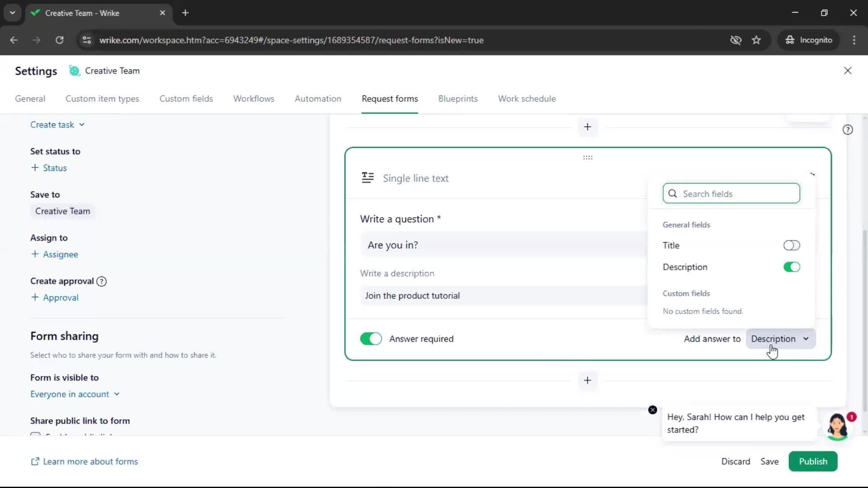Click the 'General fields' section label
The image size is (868, 488).
click(x=686, y=225)
